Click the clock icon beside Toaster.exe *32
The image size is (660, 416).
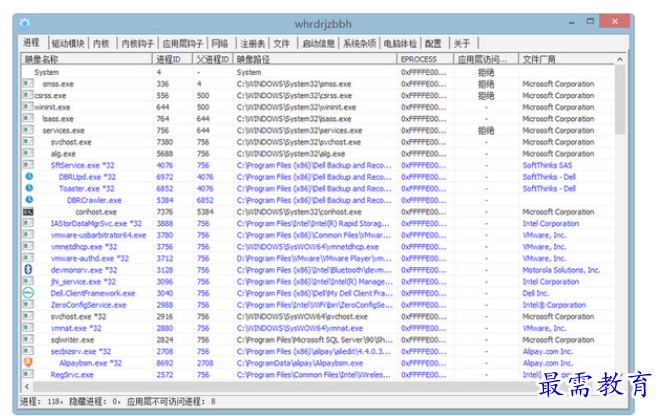(x=29, y=188)
